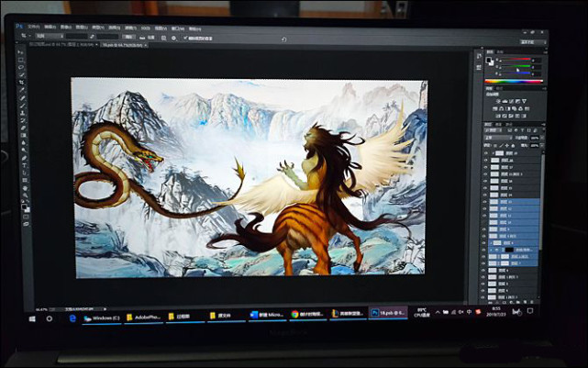
Task: Toggle layer filtering switch in Layers panel
Action: point(544,129)
